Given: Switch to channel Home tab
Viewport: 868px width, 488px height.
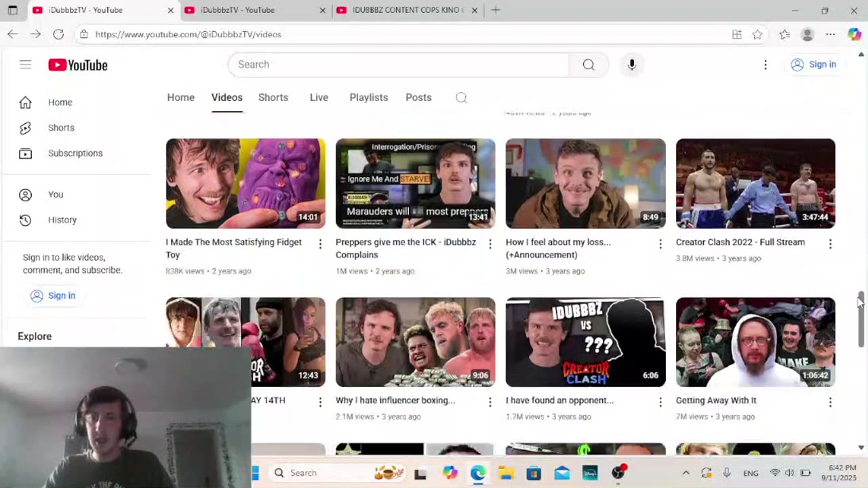Looking at the screenshot, I should [181, 98].
